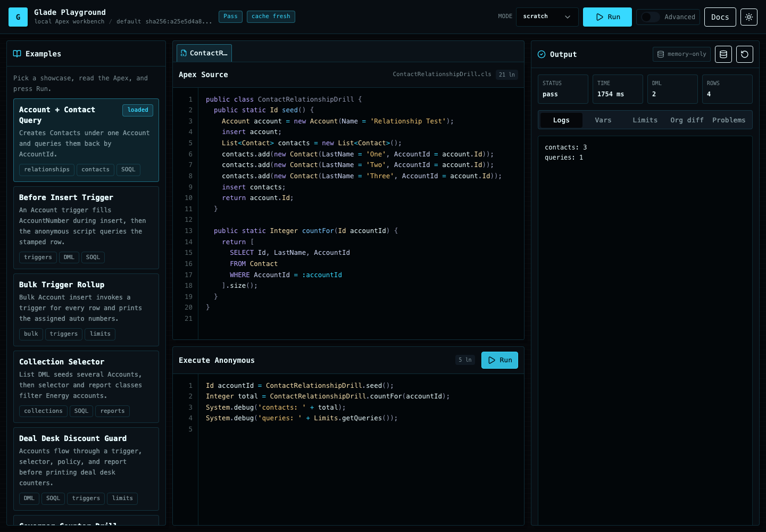Screen dimensions: 766x532
Task: Click the reset/refresh icon in Output header
Action: coord(745,54)
